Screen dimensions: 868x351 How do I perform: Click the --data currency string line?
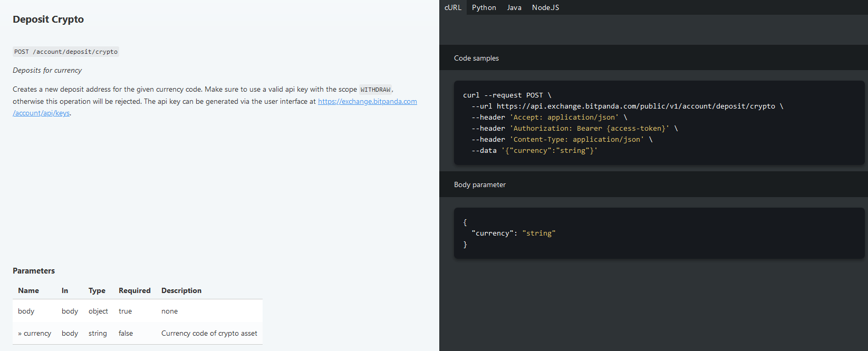click(x=535, y=151)
